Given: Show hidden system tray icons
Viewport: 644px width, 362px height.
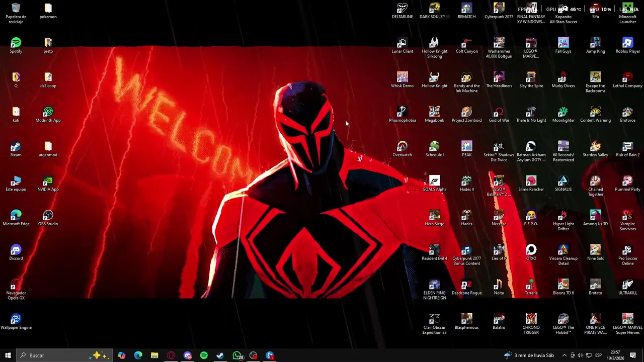Looking at the screenshot, I should (x=564, y=355).
